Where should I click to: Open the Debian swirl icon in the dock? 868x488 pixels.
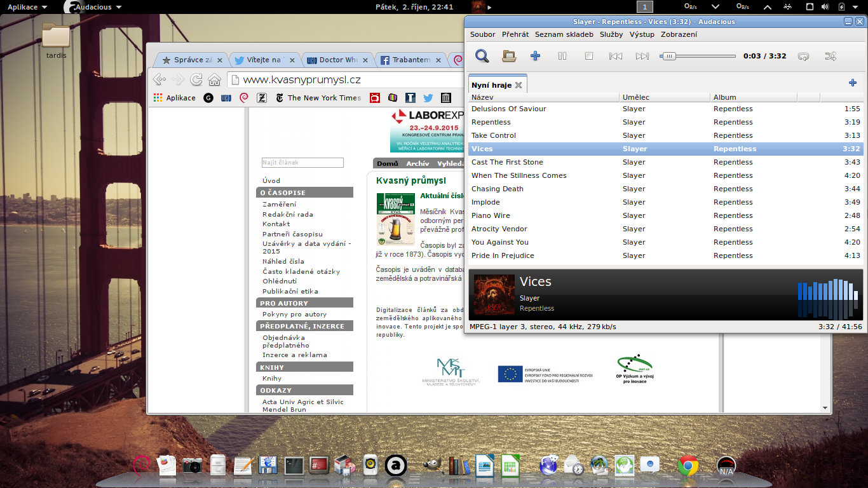(141, 466)
